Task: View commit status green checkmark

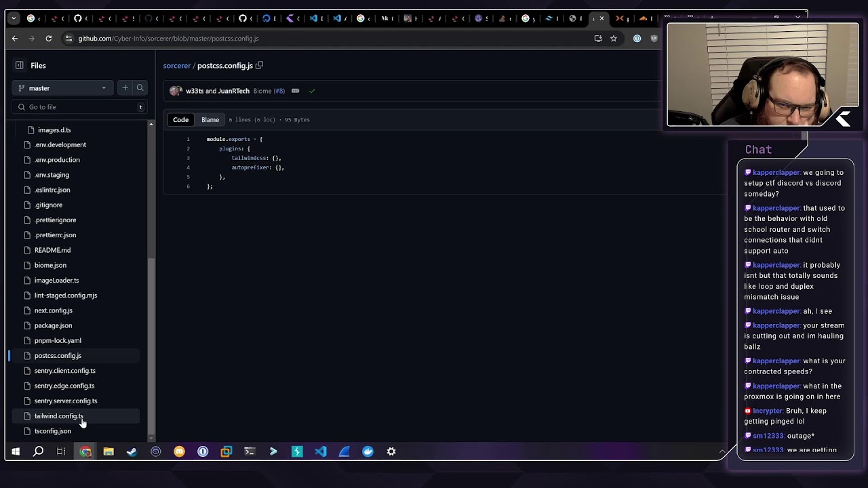Action: coord(312,91)
